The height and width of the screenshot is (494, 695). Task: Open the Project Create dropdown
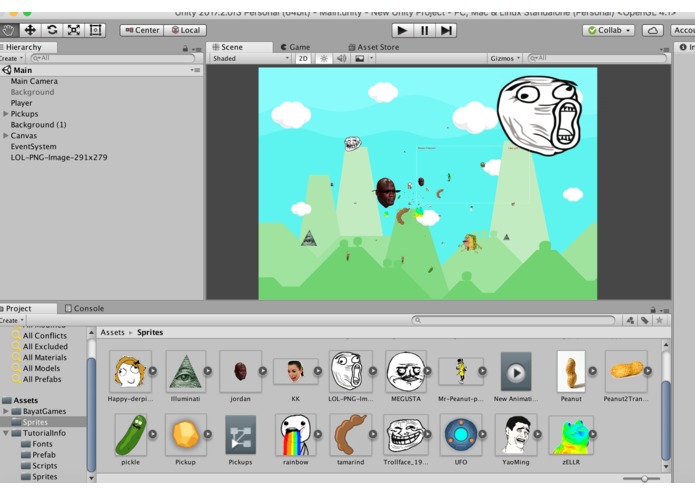[x=12, y=320]
